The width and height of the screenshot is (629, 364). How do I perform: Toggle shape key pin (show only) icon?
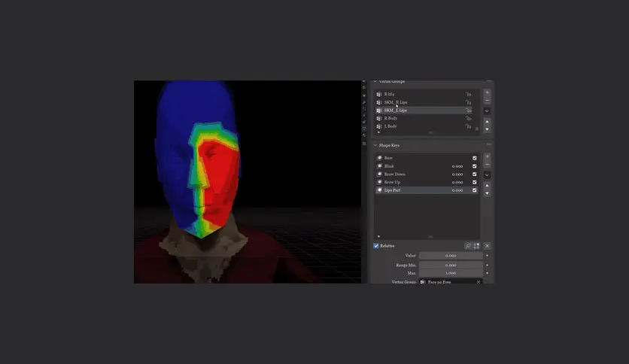pyautogui.click(x=468, y=246)
